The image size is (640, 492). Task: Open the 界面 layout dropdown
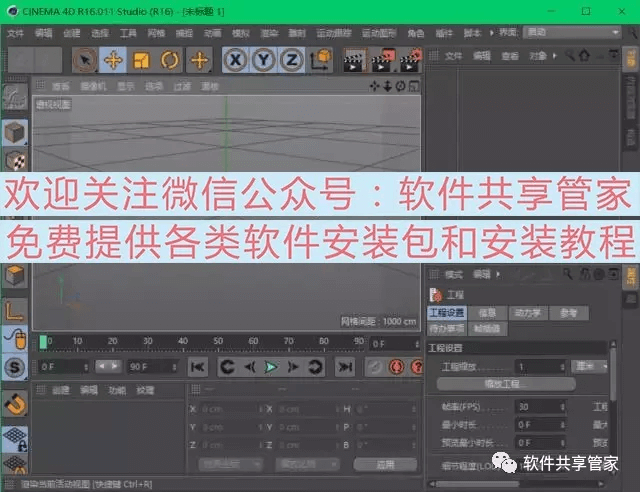pos(572,32)
